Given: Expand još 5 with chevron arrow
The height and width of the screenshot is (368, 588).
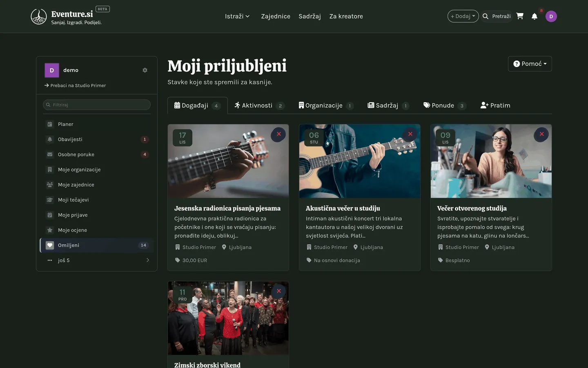Looking at the screenshot, I should (148, 260).
